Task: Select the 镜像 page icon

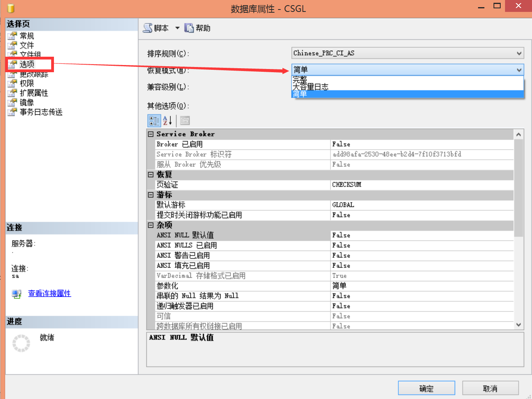Action: 12,103
